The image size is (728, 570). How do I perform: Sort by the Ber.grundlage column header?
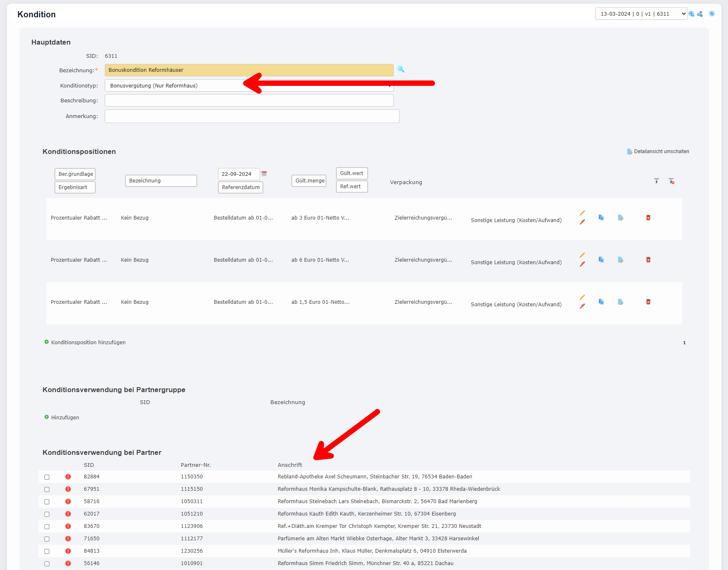[x=75, y=174]
